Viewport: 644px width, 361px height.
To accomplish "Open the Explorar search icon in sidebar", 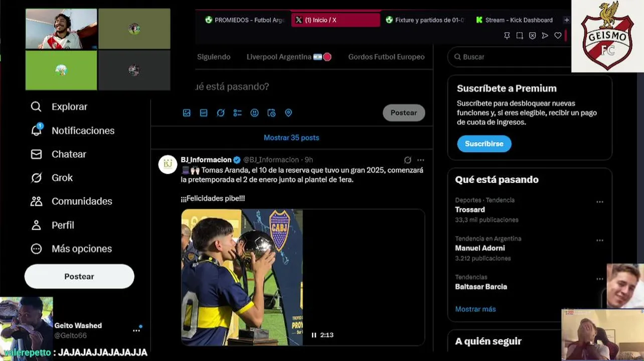I will tap(36, 107).
